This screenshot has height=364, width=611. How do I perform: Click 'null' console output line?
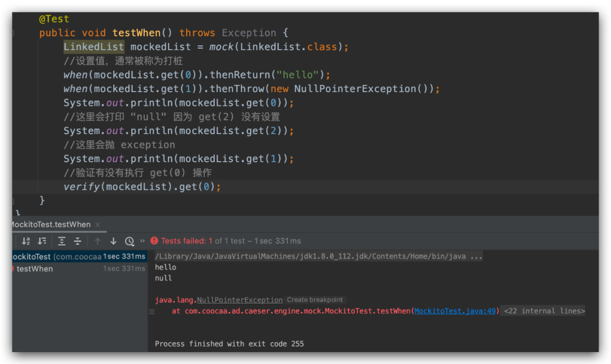pyautogui.click(x=163, y=278)
